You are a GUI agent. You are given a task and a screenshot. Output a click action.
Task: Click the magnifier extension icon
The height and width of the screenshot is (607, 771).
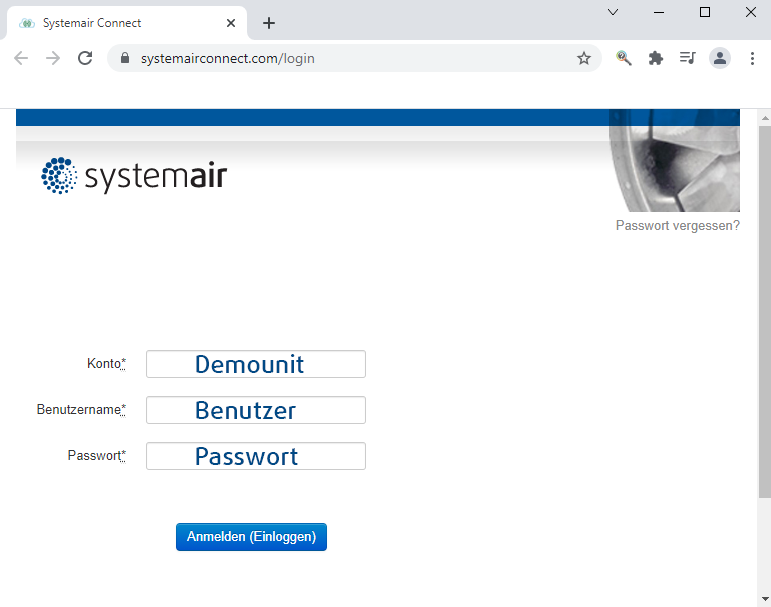623,58
